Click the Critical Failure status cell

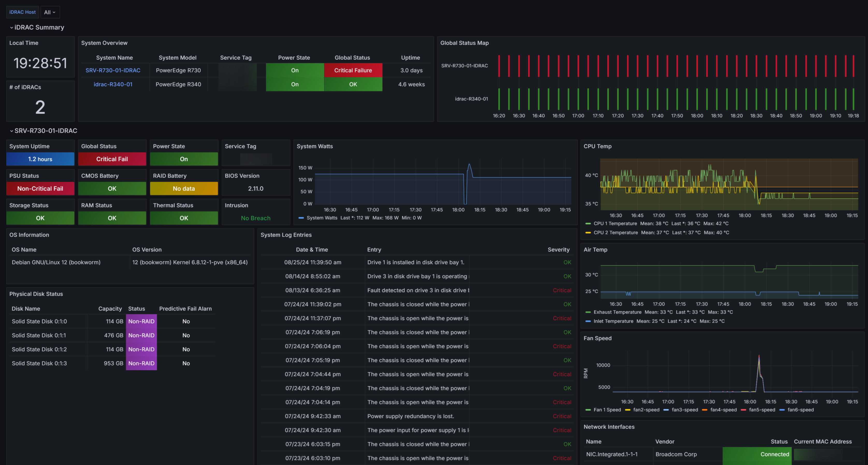(353, 70)
